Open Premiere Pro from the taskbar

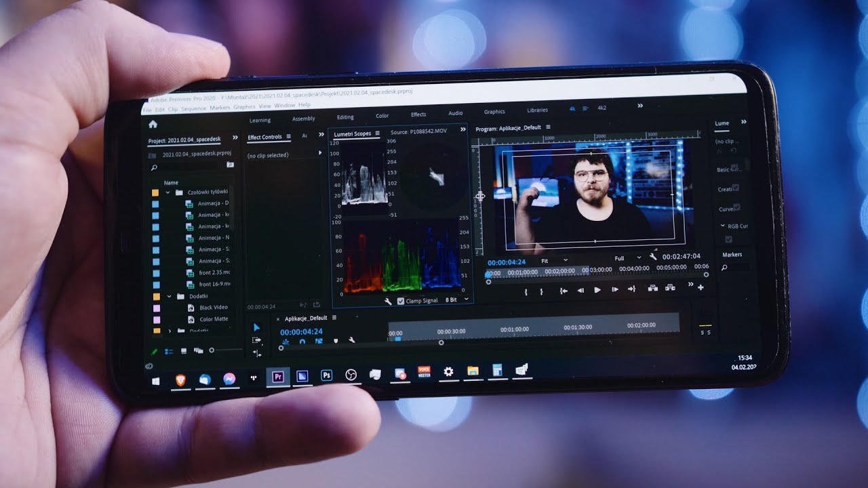coord(277,376)
